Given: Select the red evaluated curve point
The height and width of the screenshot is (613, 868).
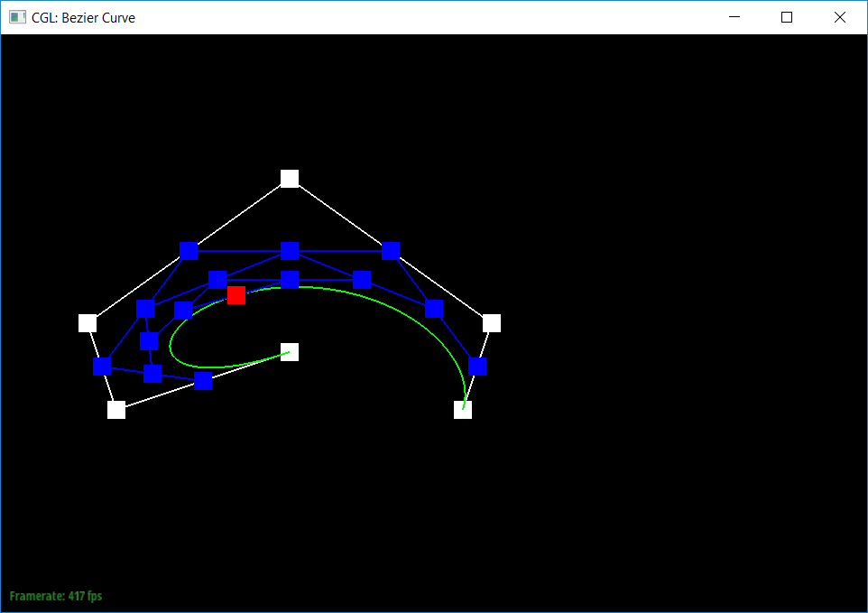Looking at the screenshot, I should (x=236, y=295).
